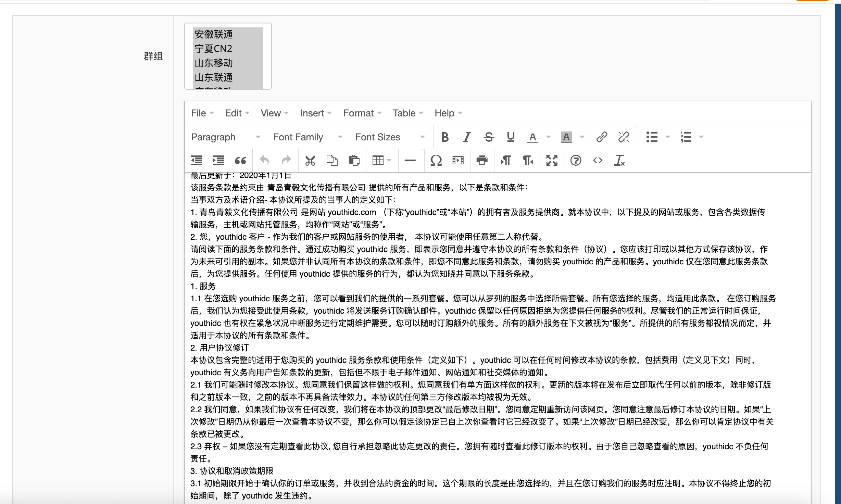Open the Font Family dropdown
841x504 pixels.
coord(308,137)
